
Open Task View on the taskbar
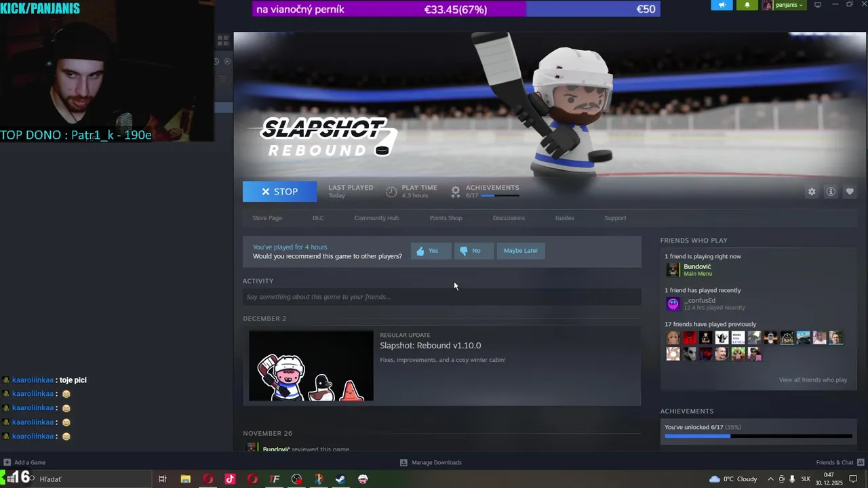click(x=163, y=479)
